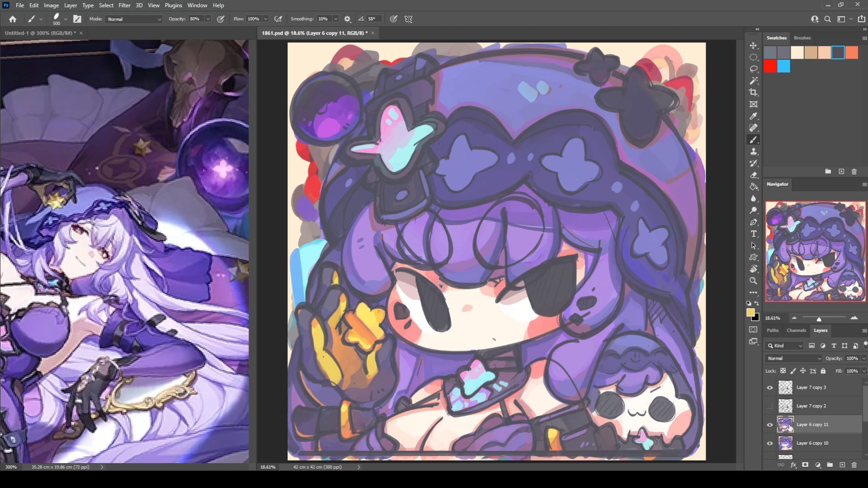Select the Zoom tool
The width and height of the screenshot is (868, 488).
pos(753,281)
